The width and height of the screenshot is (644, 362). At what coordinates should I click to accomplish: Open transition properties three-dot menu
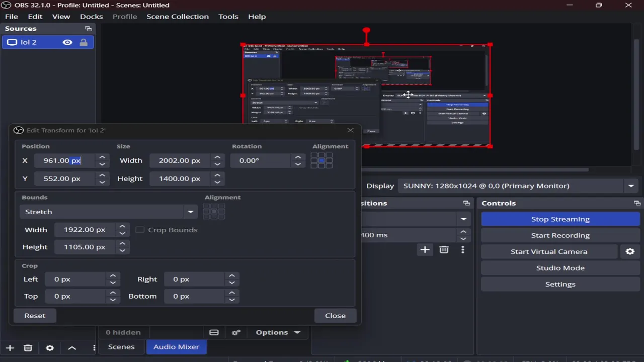tap(462, 249)
